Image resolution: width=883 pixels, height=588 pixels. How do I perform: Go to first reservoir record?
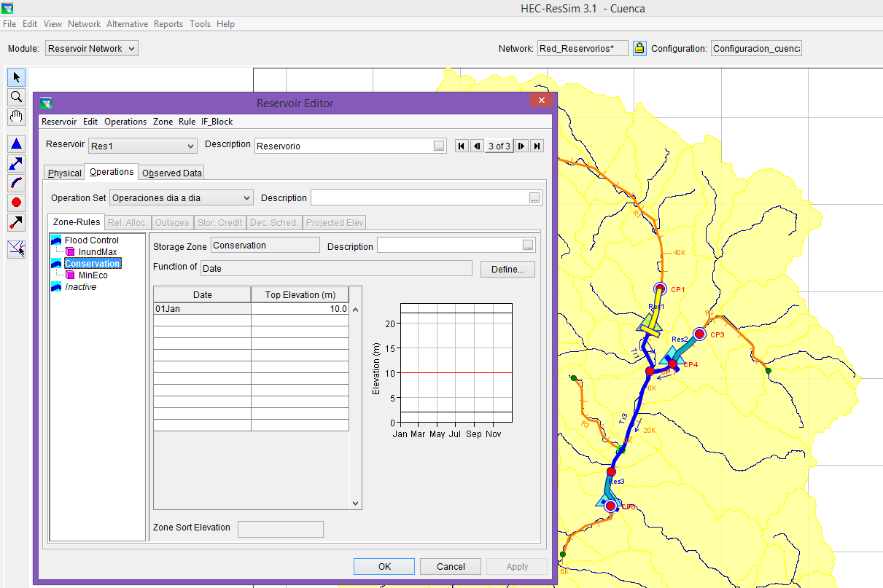462,146
